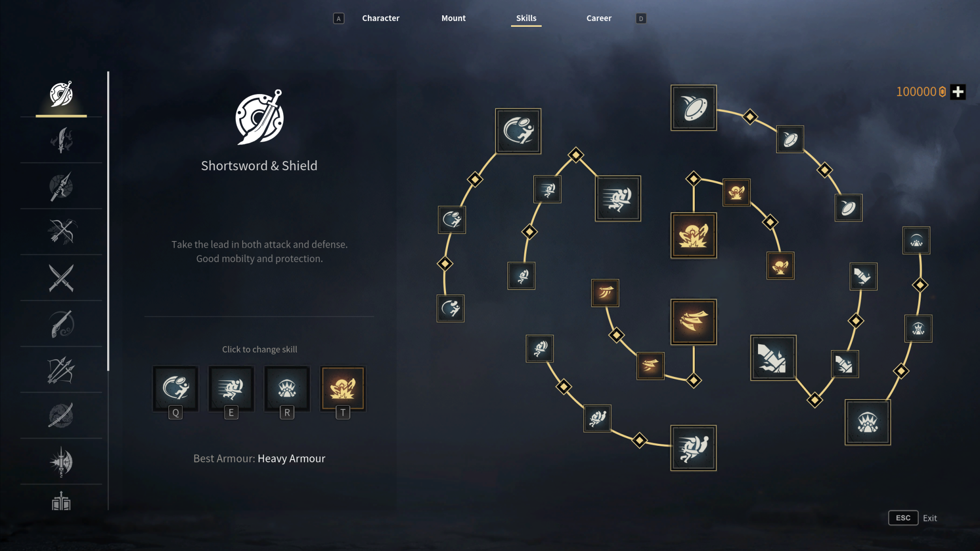Click the large orange claw slash skill node
This screenshot has width=980, height=551.
pyautogui.click(x=693, y=322)
